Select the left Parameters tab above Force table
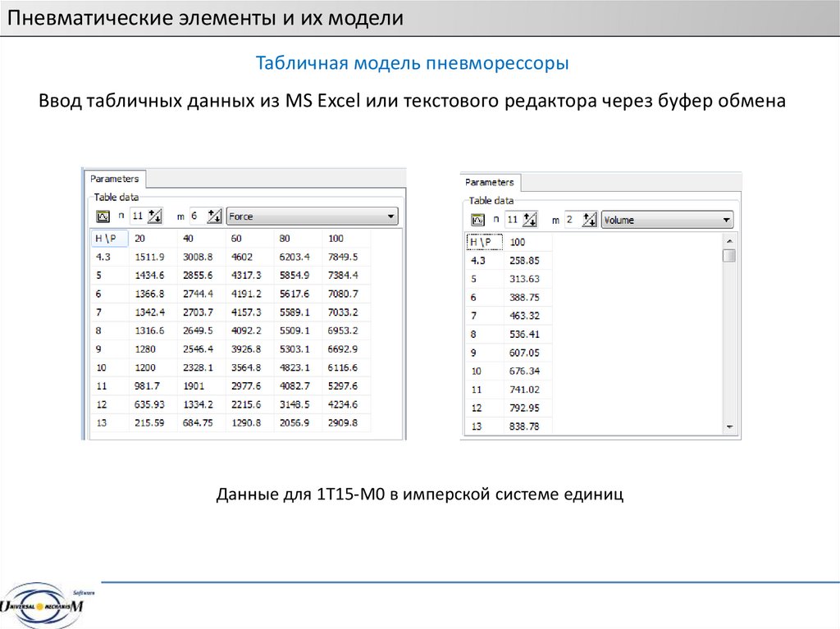 tap(114, 179)
